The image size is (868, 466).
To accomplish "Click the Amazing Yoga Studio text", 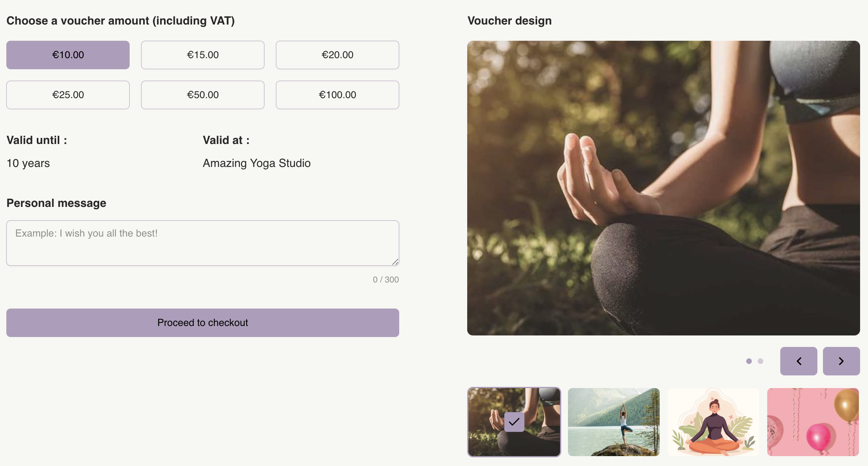I will [x=257, y=163].
